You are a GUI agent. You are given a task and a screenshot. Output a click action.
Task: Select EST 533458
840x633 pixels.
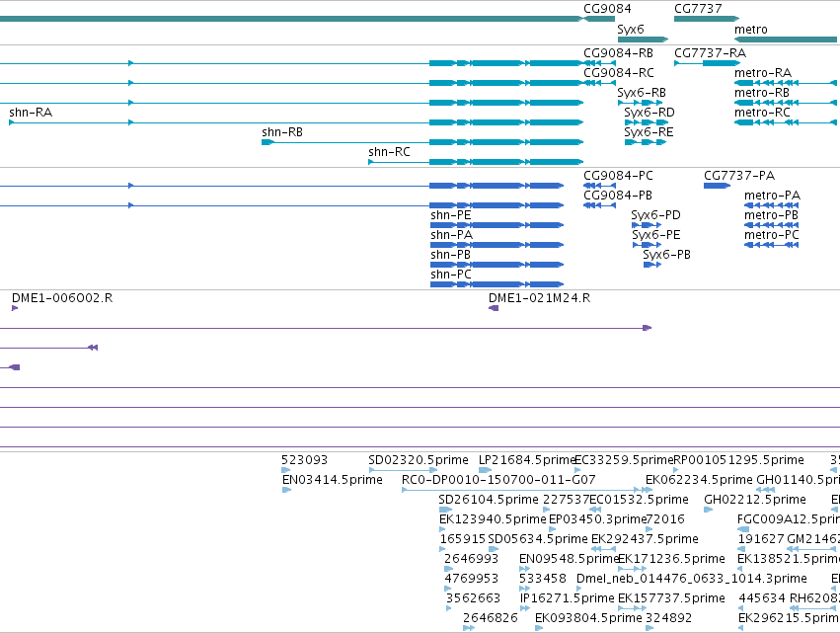(524, 589)
